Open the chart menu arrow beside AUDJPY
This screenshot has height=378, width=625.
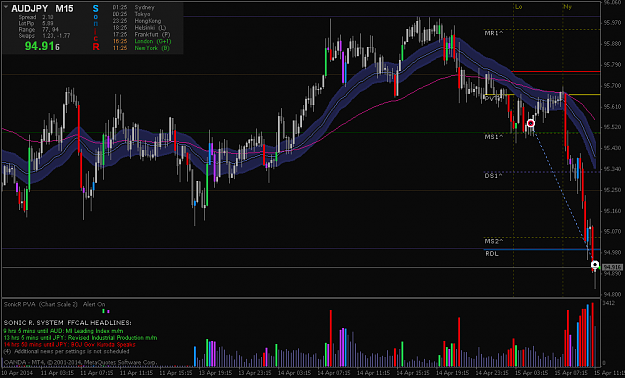tap(6, 7)
